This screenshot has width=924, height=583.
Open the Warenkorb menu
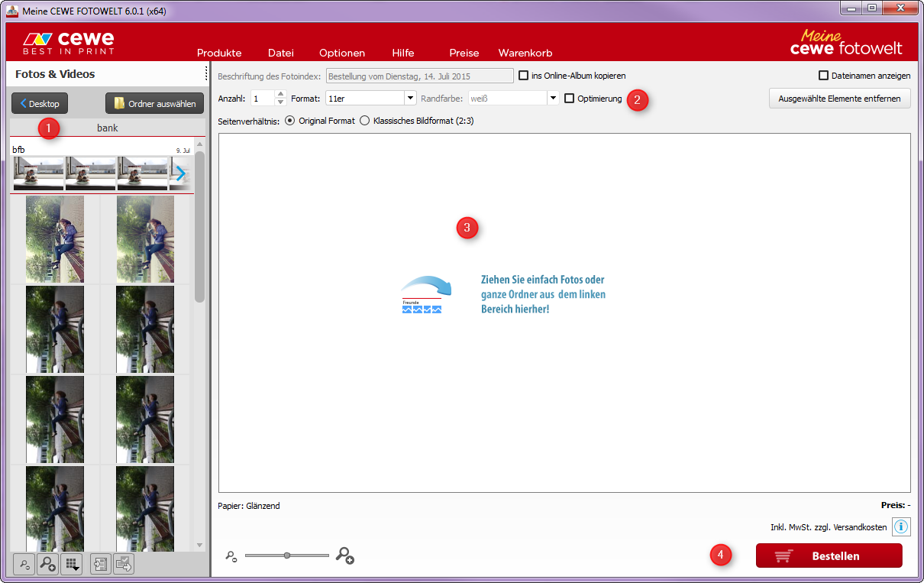coord(525,53)
